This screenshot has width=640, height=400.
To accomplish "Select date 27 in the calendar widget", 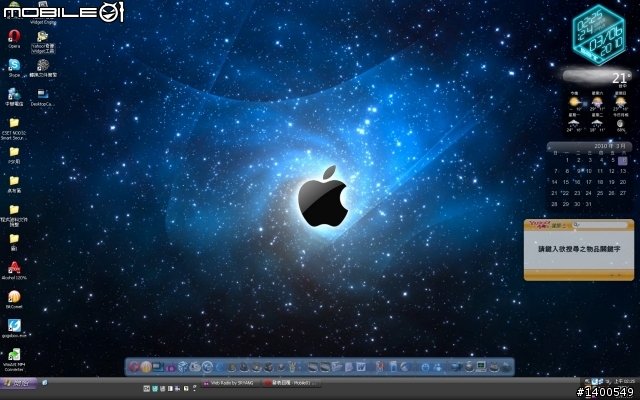I will click(x=623, y=193).
